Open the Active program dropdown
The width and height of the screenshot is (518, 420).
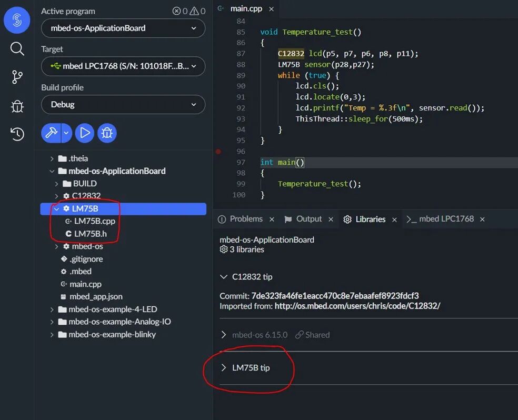pyautogui.click(x=123, y=28)
